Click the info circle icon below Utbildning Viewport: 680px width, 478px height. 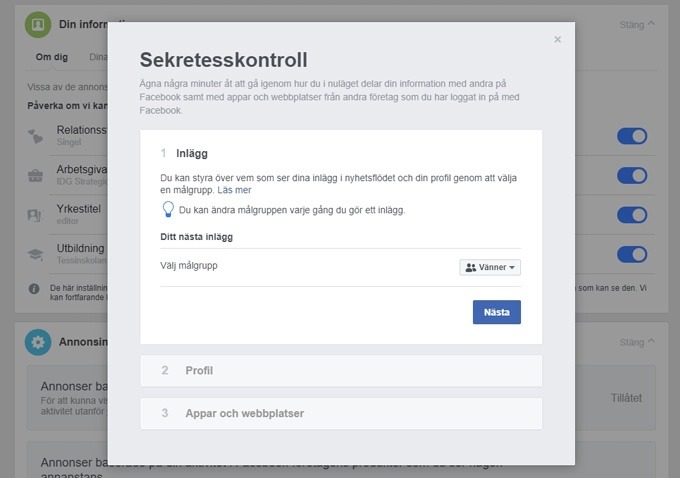34,289
